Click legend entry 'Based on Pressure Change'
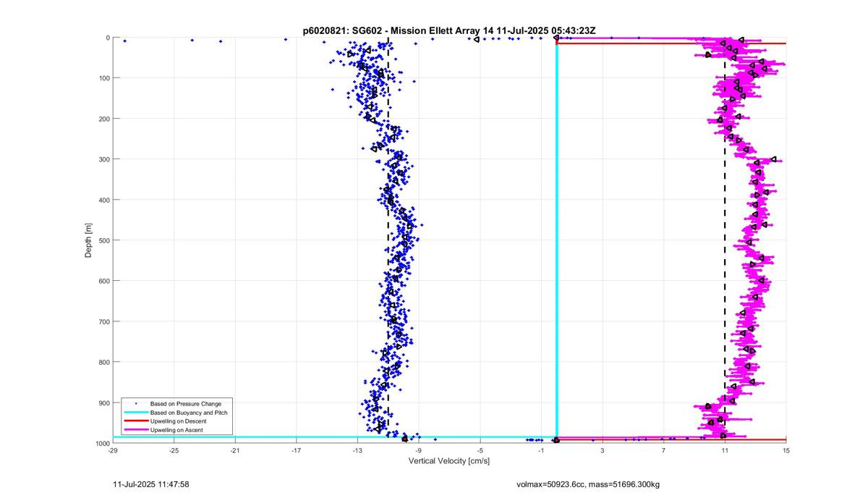 click(x=186, y=403)
